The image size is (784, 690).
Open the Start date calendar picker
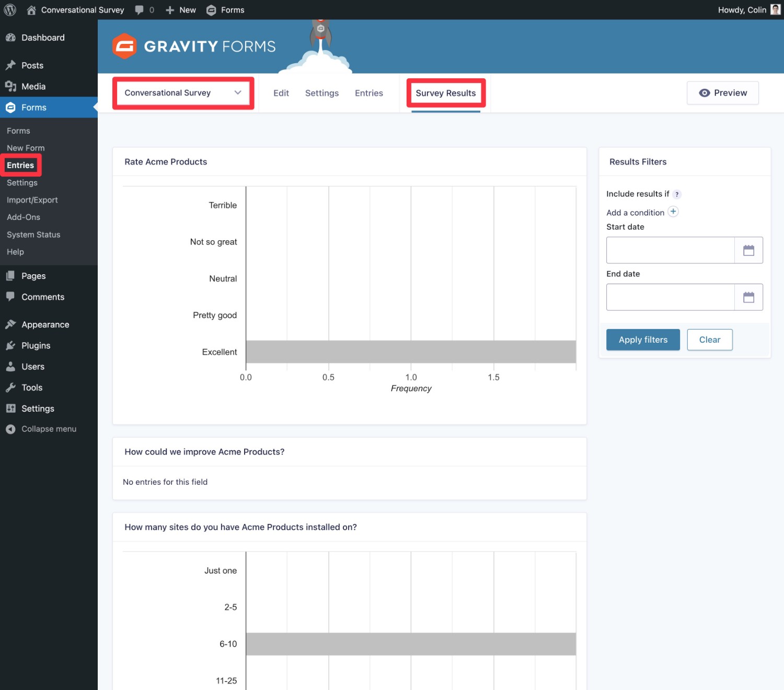[748, 250]
